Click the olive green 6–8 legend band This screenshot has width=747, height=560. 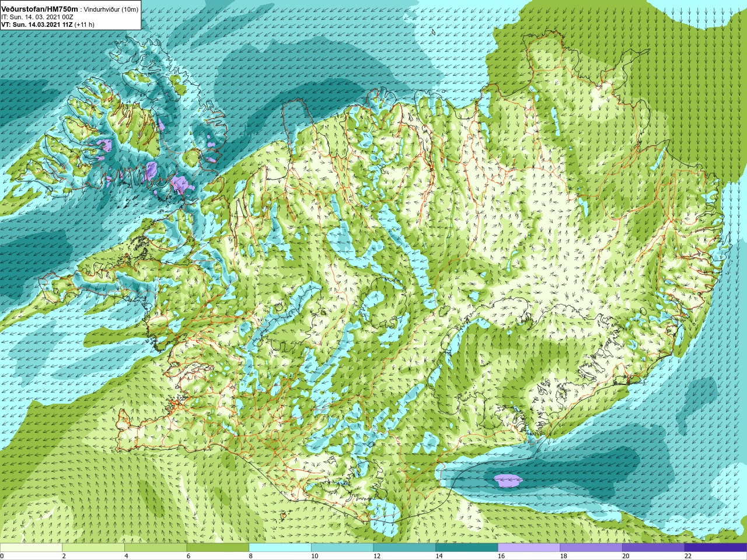(x=218, y=547)
